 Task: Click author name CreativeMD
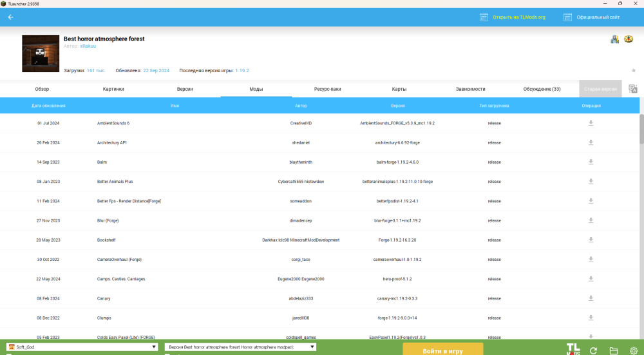click(301, 123)
